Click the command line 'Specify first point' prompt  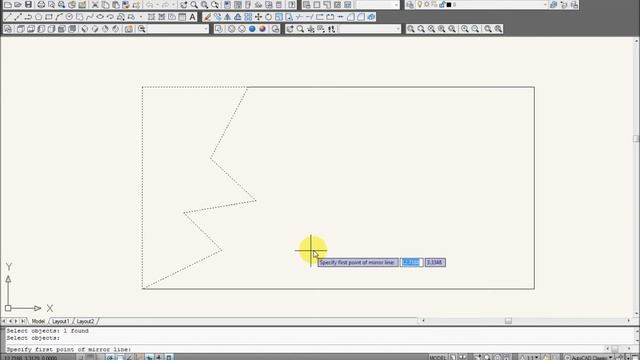(69, 350)
